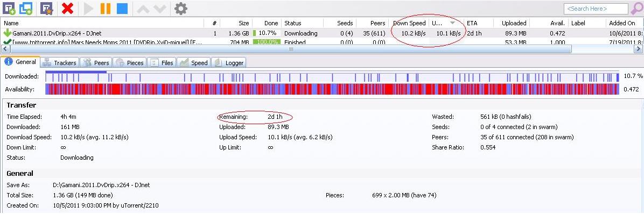Switch to the Pieces tab
Viewport: 644px width, 214px height.
pyautogui.click(x=130, y=63)
